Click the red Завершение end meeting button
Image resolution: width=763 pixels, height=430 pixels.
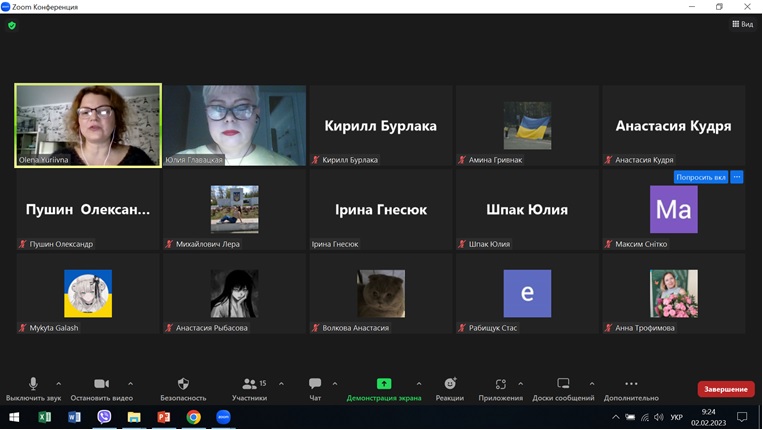[726, 389]
